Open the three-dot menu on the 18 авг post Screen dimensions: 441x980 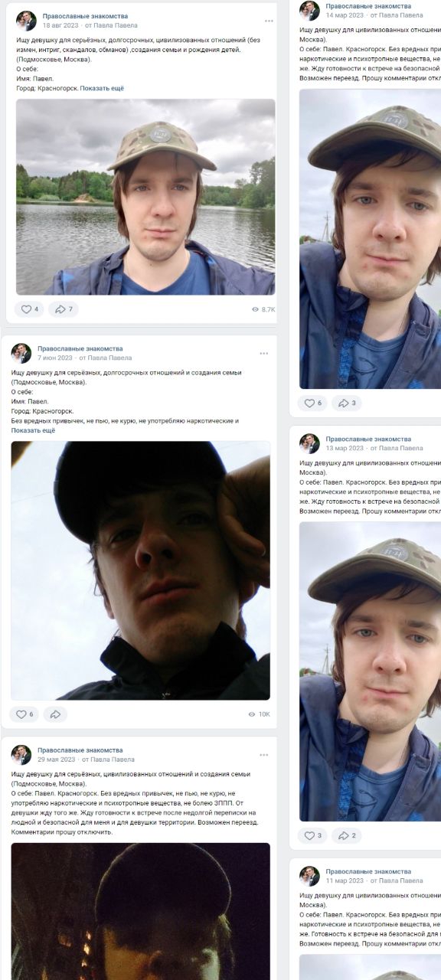(269, 21)
